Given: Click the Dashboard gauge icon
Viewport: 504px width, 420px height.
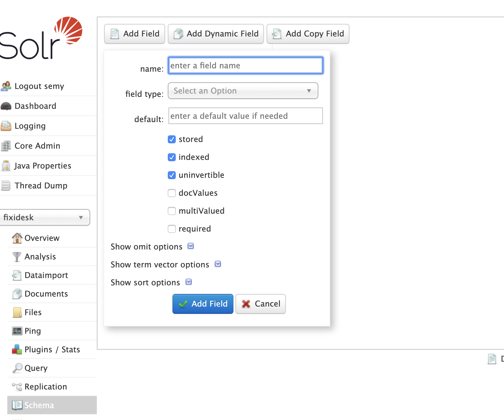Looking at the screenshot, I should point(6,106).
